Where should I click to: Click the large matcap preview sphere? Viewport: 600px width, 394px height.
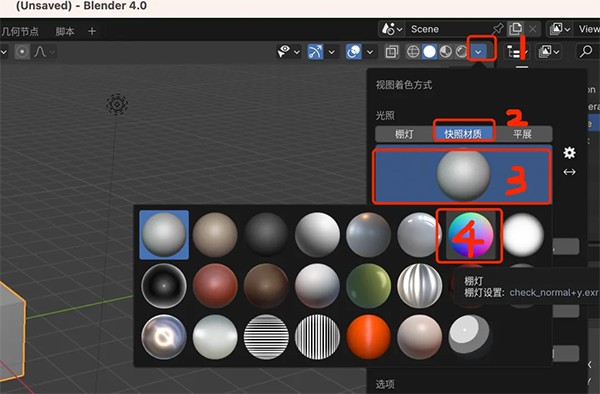[463, 175]
